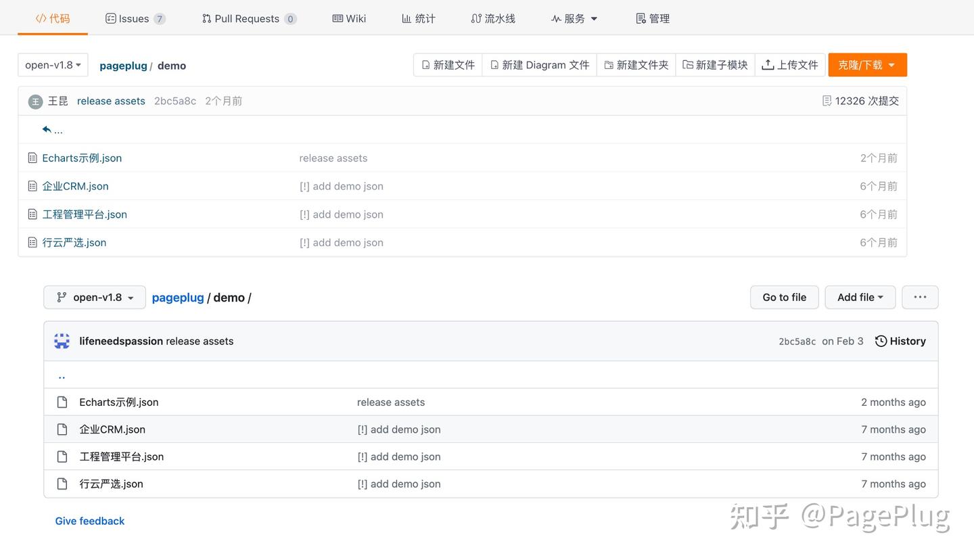Expand the 服务 dropdown menu
The height and width of the screenshot is (560, 974).
(x=574, y=18)
